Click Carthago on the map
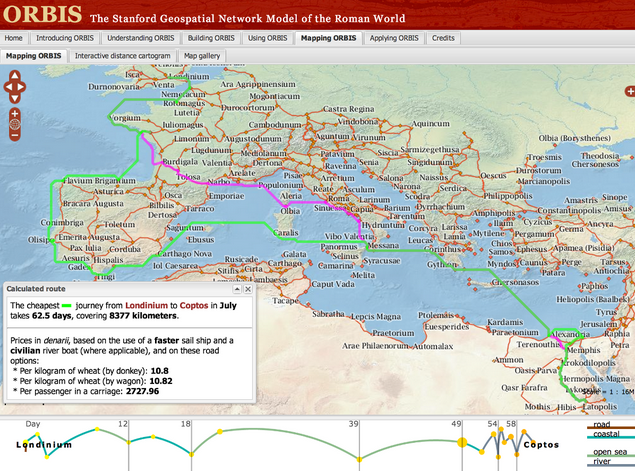The height and width of the screenshot is (473, 635). click(285, 263)
